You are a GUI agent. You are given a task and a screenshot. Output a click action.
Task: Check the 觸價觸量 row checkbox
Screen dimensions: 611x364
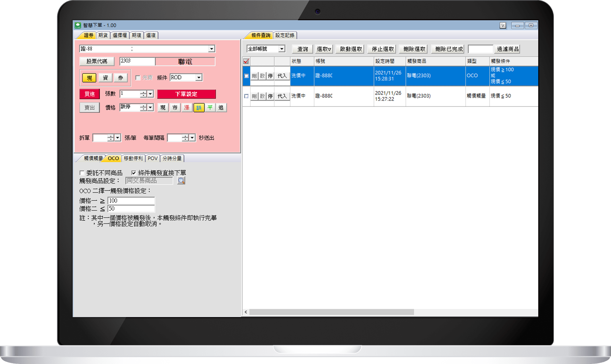246,96
